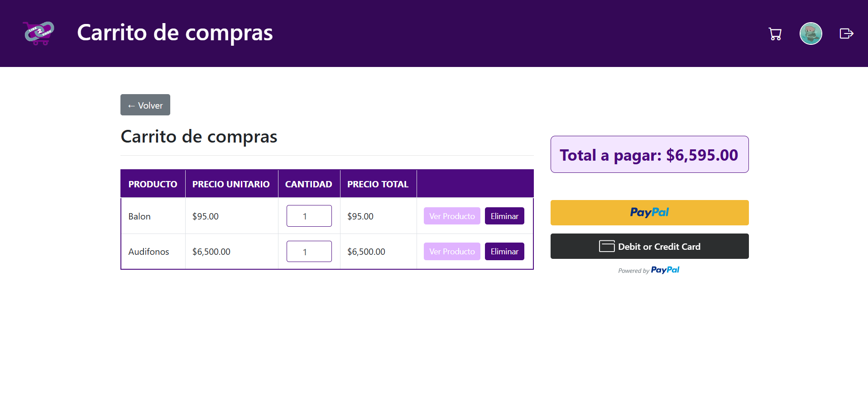Remove Audifonos from the cart
Viewport: 868px width, 410px height.
coord(504,251)
